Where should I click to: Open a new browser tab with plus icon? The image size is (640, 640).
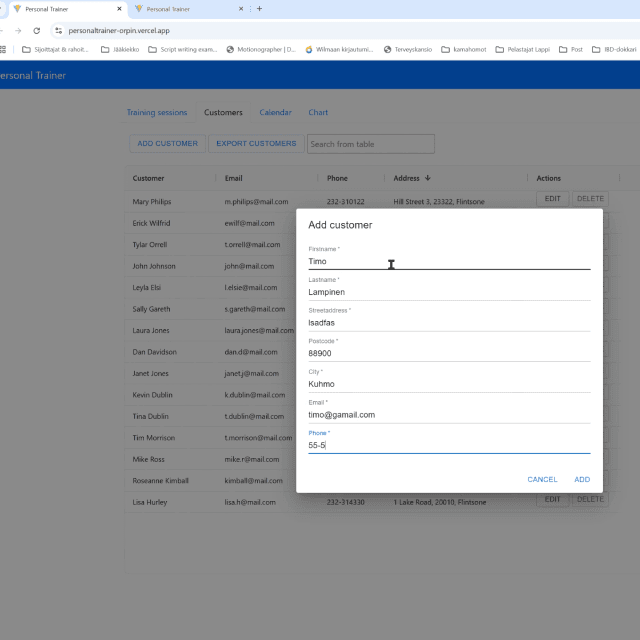(260, 9)
